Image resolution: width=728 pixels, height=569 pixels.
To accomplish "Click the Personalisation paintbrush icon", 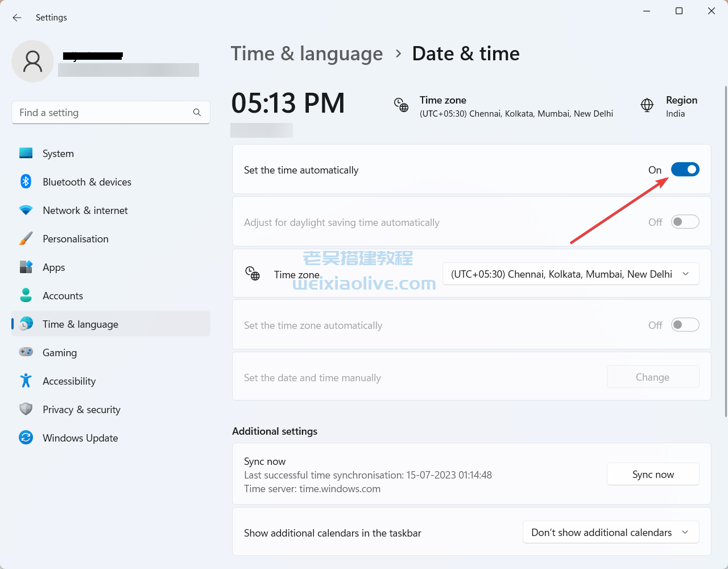I will tap(26, 238).
